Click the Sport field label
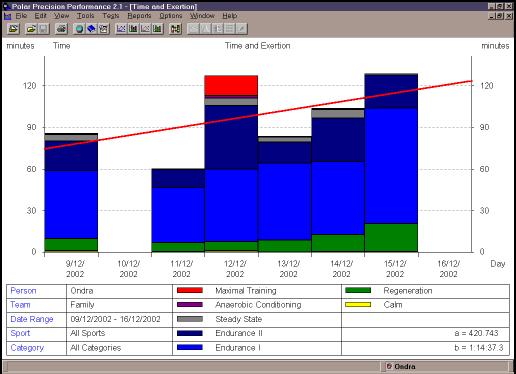 pos(20,333)
